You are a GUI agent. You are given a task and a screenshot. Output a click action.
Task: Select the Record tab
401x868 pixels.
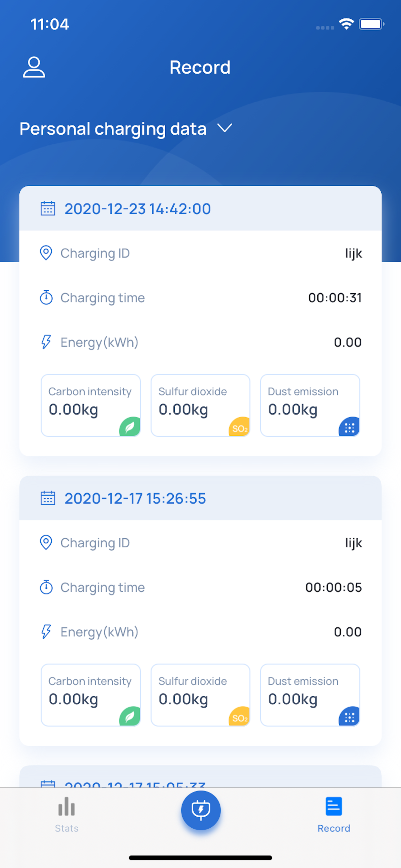[x=334, y=814]
